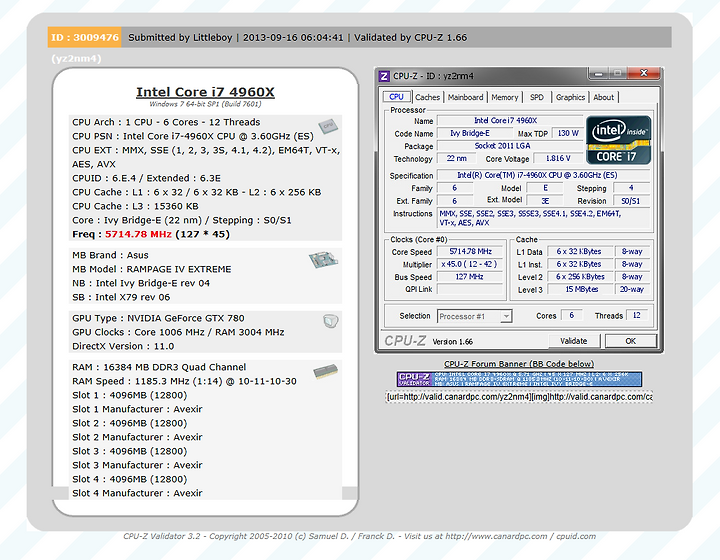Click the Validate button
720x560 pixels.
pos(574,341)
